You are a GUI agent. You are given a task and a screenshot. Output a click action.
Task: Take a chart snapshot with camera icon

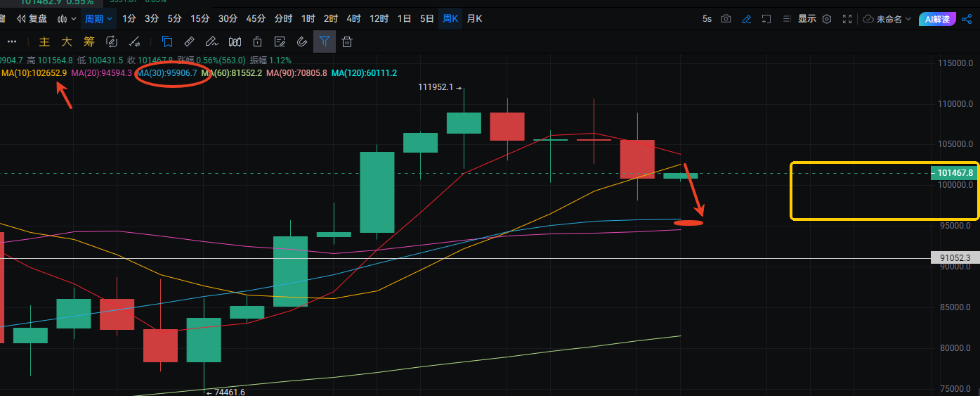coord(726,19)
